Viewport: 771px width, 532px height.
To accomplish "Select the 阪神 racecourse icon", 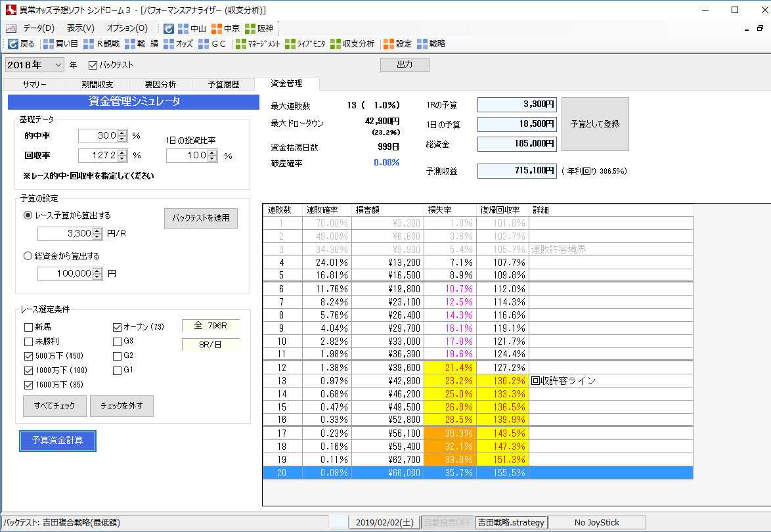I will [250, 28].
